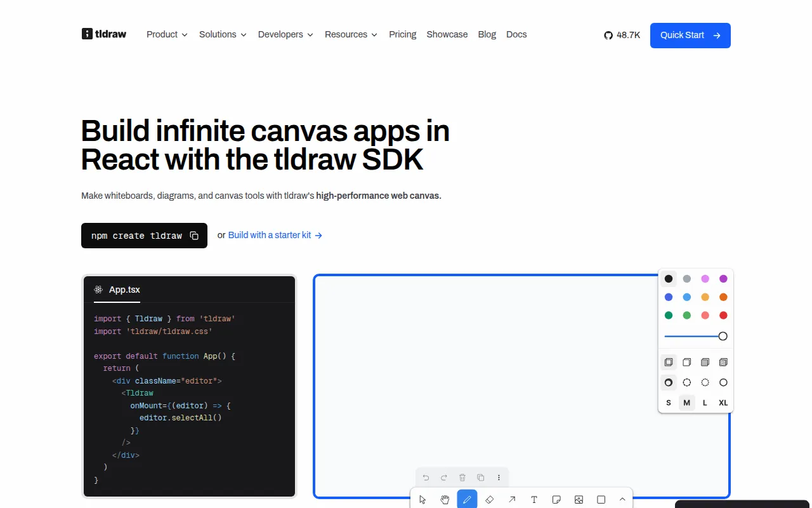Click the opacity slider handle

(x=723, y=336)
